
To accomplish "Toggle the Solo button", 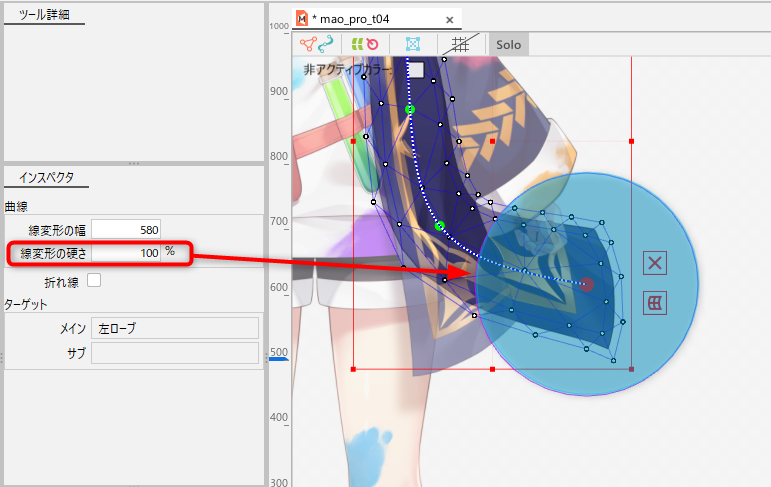I will click(x=508, y=44).
